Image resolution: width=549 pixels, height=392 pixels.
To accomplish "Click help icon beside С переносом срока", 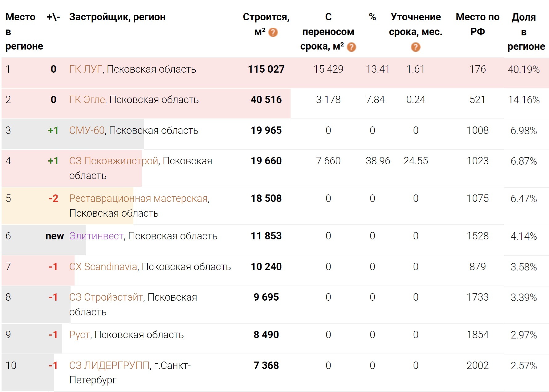I will coord(351,47).
